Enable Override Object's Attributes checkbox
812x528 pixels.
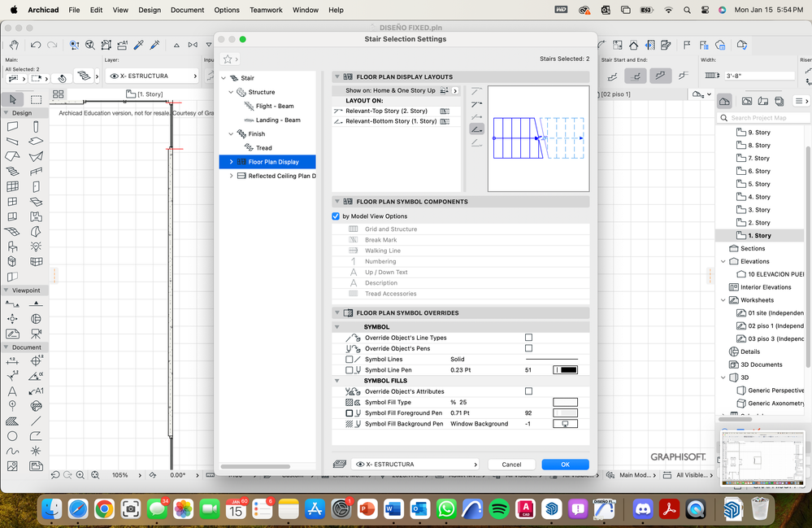tap(528, 391)
